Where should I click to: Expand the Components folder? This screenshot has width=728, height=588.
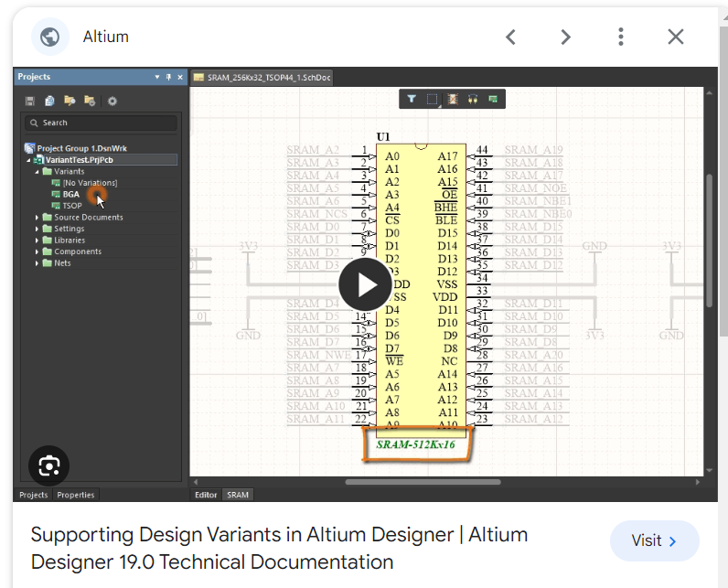(x=37, y=251)
